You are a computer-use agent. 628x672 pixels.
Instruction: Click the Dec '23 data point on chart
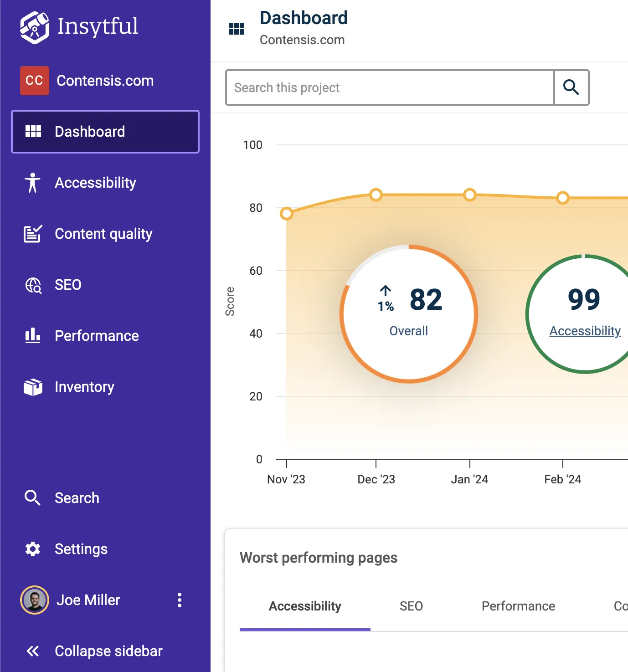click(x=376, y=195)
